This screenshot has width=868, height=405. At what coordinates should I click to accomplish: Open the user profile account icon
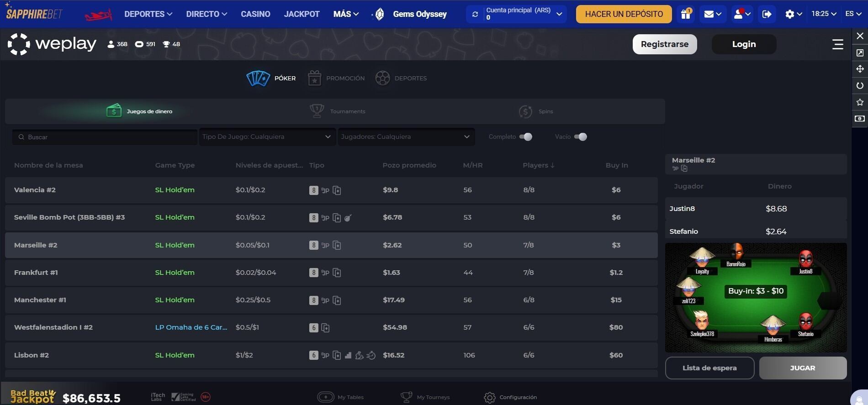point(742,14)
